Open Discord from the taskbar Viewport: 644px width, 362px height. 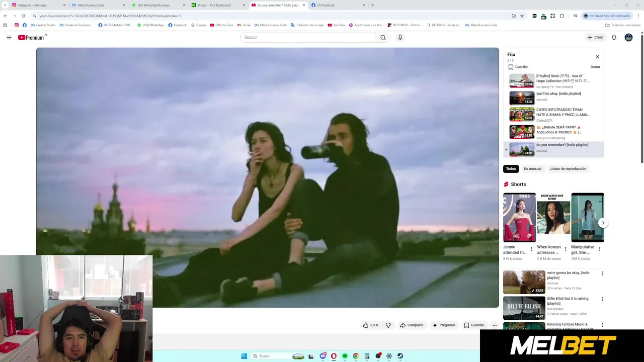[x=323, y=356]
